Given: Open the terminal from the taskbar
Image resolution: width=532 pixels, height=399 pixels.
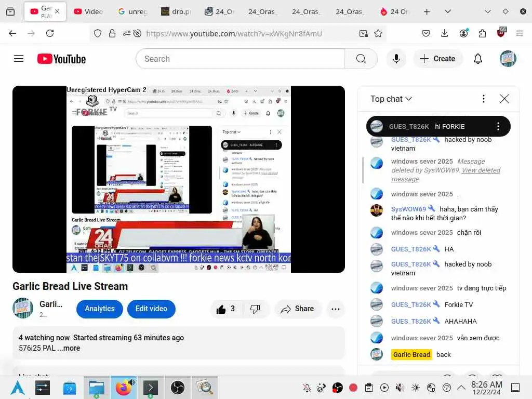Looking at the screenshot, I should pos(150,388).
